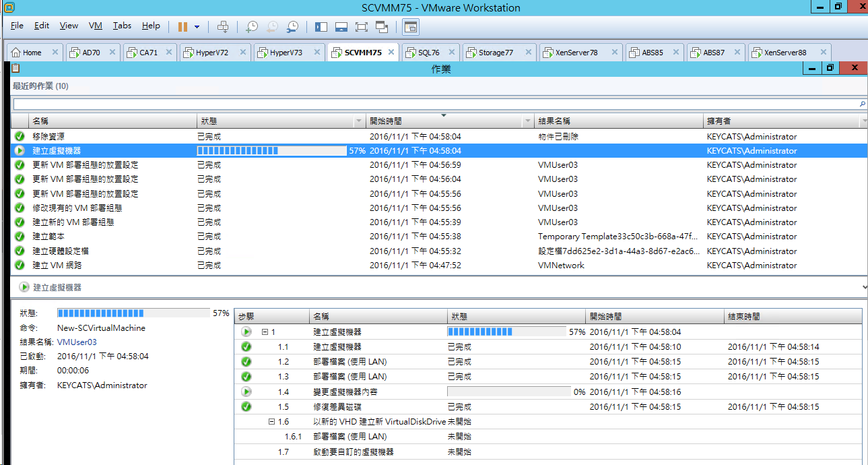
Task: Select the 修復差異磁碟 step row
Action: tap(548, 407)
